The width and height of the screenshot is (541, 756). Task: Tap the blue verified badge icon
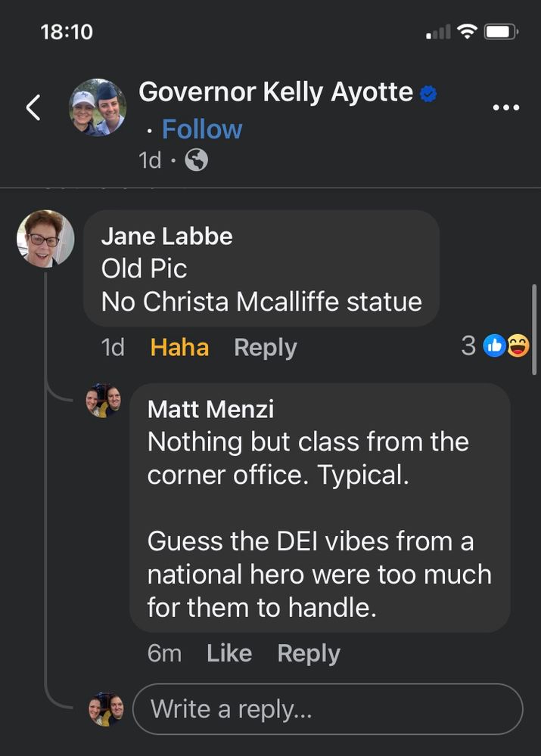428,94
